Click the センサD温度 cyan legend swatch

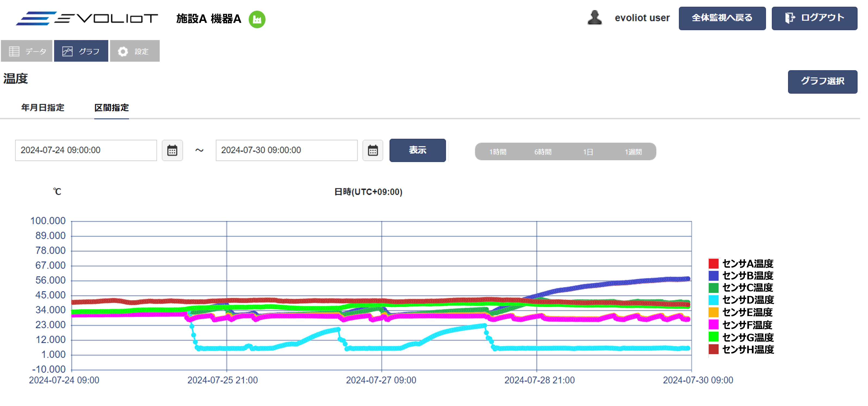pyautogui.click(x=713, y=300)
